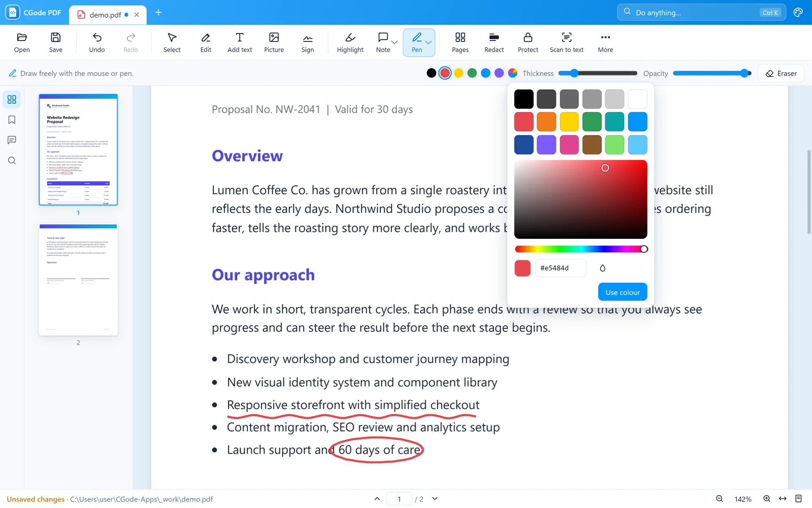The width and height of the screenshot is (812, 508).
Task: Undo the last pen stroke
Action: (97, 42)
